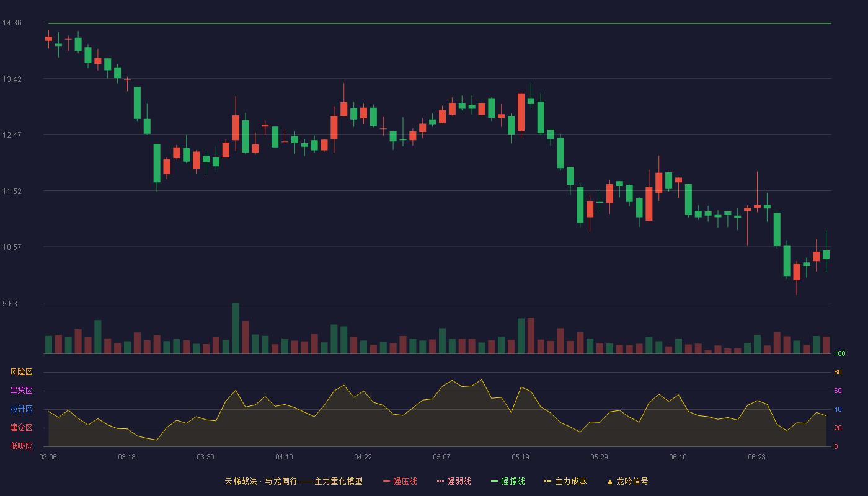This screenshot has height=496, width=868.
Task: Click the 建仓区 zone label
Action: point(21,428)
